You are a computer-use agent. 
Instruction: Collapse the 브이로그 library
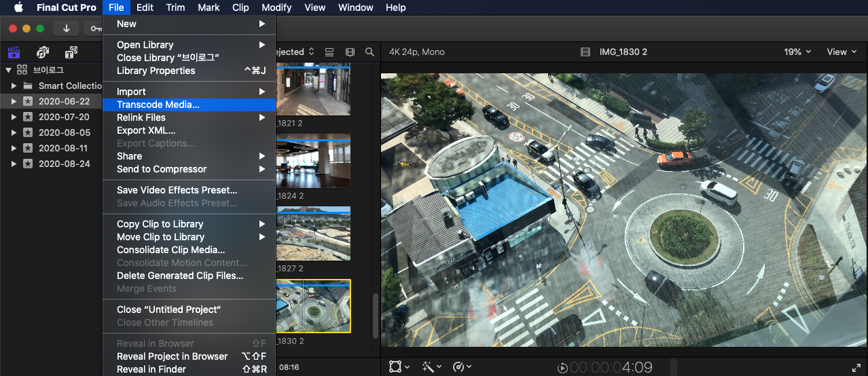9,70
